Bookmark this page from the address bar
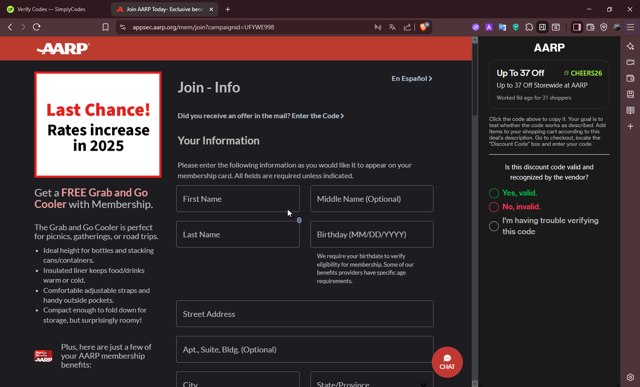 point(105,27)
